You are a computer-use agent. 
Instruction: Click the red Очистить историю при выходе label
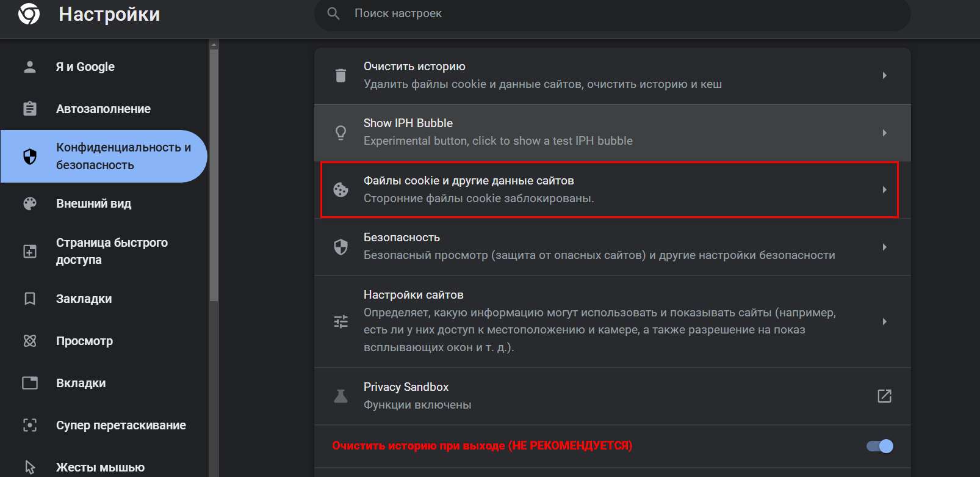pos(482,445)
